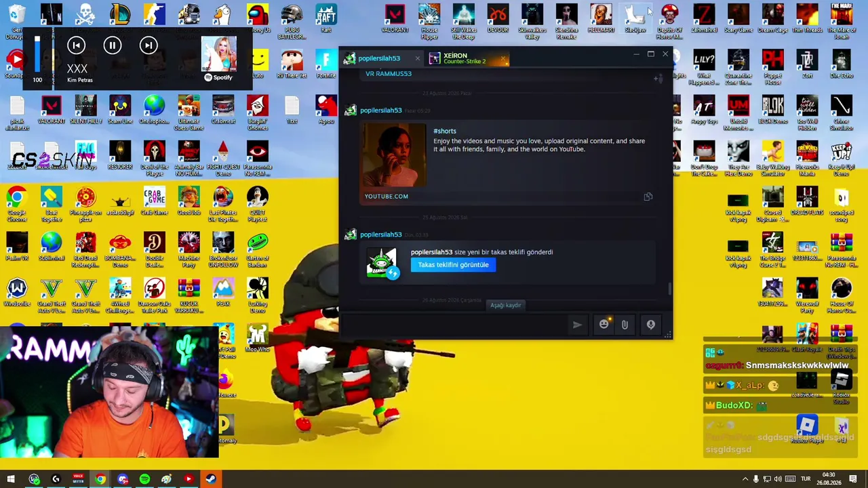The height and width of the screenshot is (488, 868).
Task: Skip to previous track in media overlay
Action: coord(76,45)
